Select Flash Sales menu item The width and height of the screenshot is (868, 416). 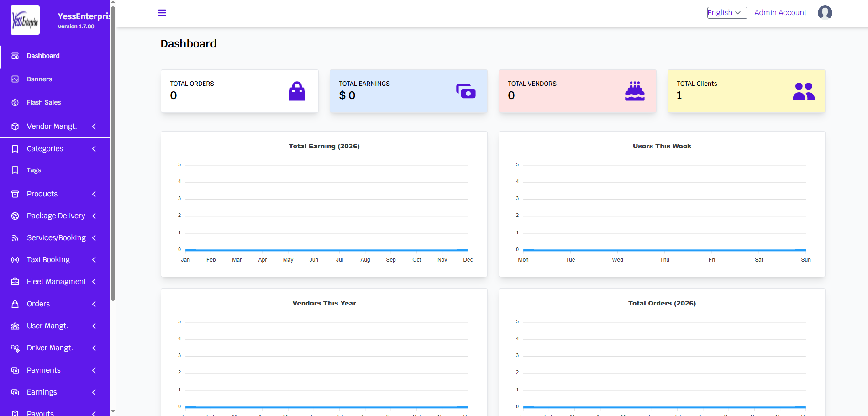coord(43,102)
